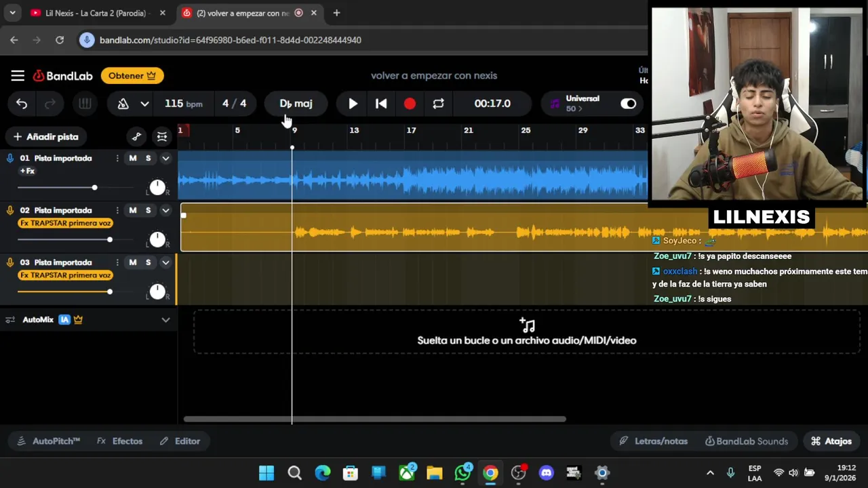This screenshot has width=868, height=488.
Task: Click the track height collapse icon
Action: 162,137
